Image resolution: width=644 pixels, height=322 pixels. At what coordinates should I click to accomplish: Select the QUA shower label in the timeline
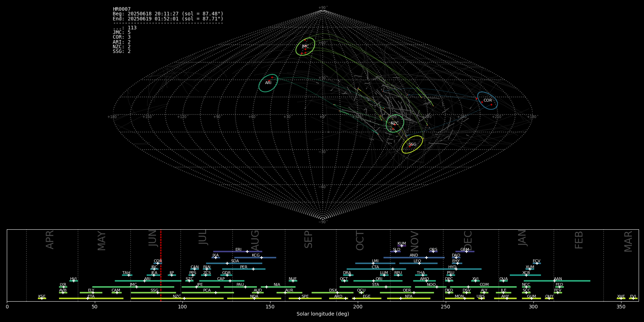503,279
